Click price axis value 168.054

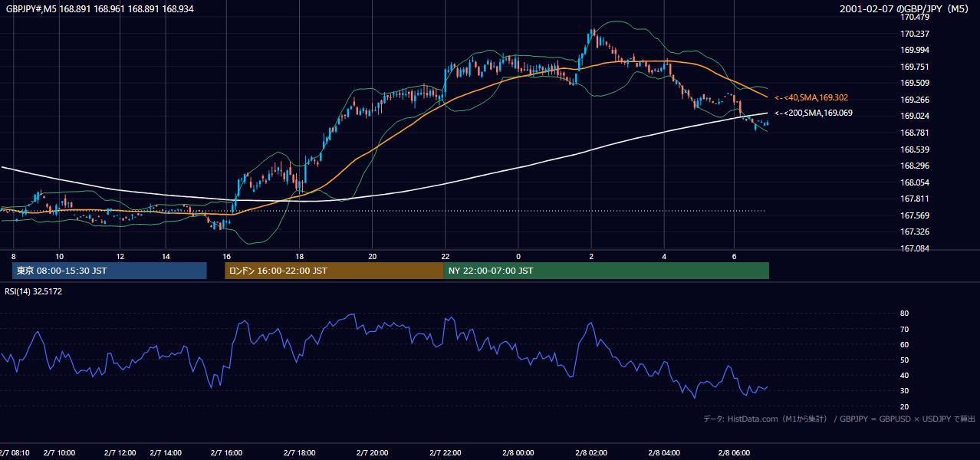915,182
